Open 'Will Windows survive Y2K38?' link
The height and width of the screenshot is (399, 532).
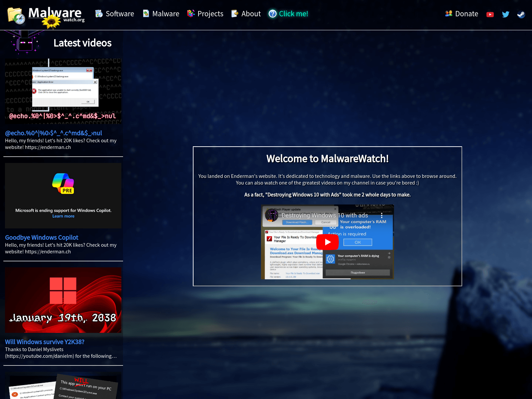pos(45,342)
